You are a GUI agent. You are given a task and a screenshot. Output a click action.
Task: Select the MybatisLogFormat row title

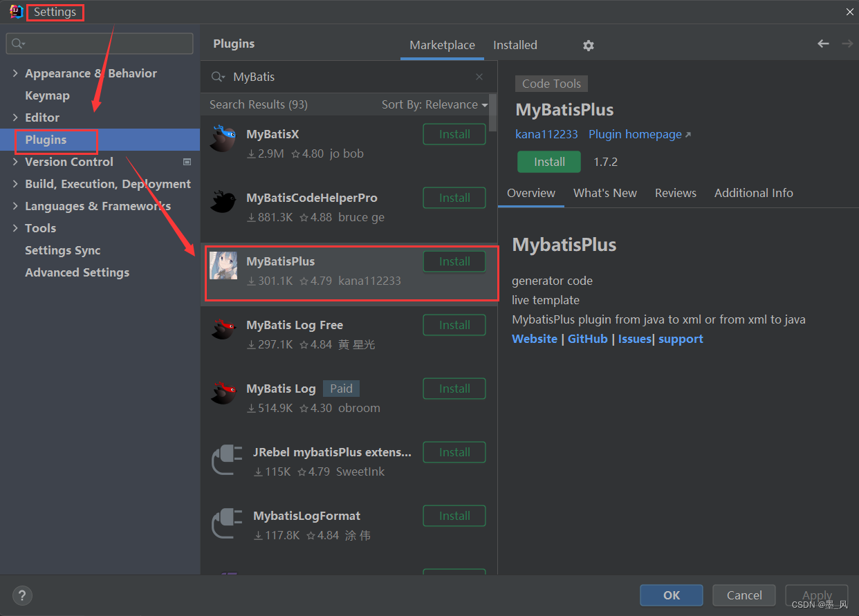coord(307,516)
